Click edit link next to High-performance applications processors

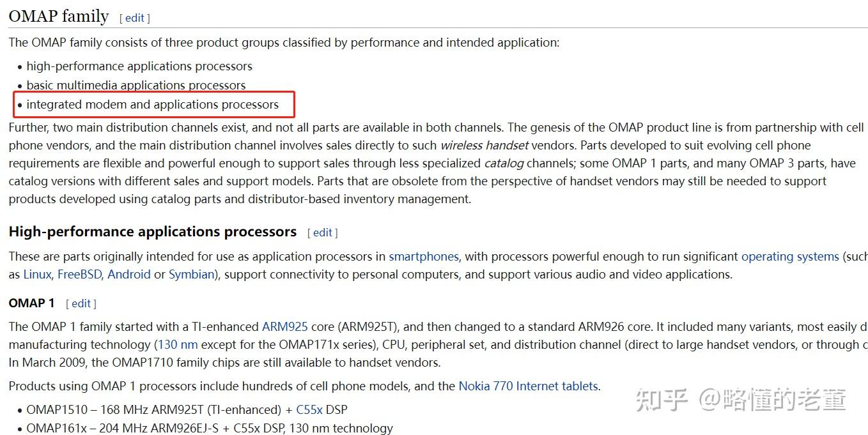[322, 233]
